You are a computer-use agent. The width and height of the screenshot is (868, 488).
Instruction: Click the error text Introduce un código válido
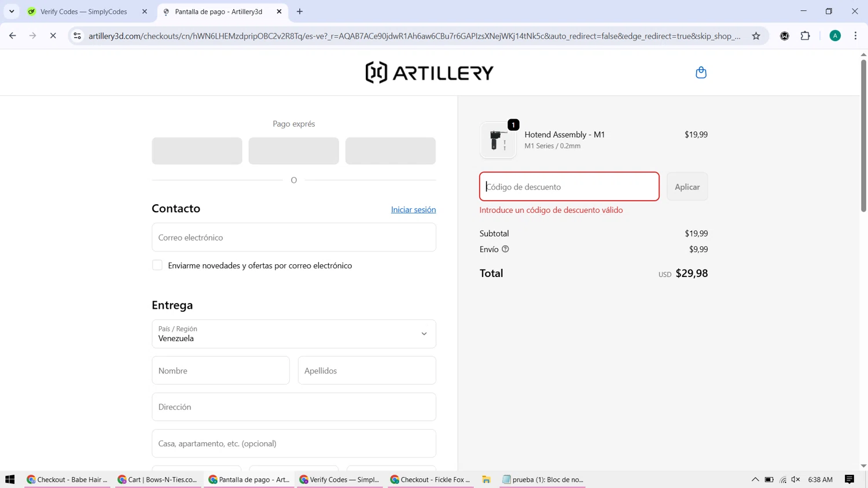tap(551, 210)
